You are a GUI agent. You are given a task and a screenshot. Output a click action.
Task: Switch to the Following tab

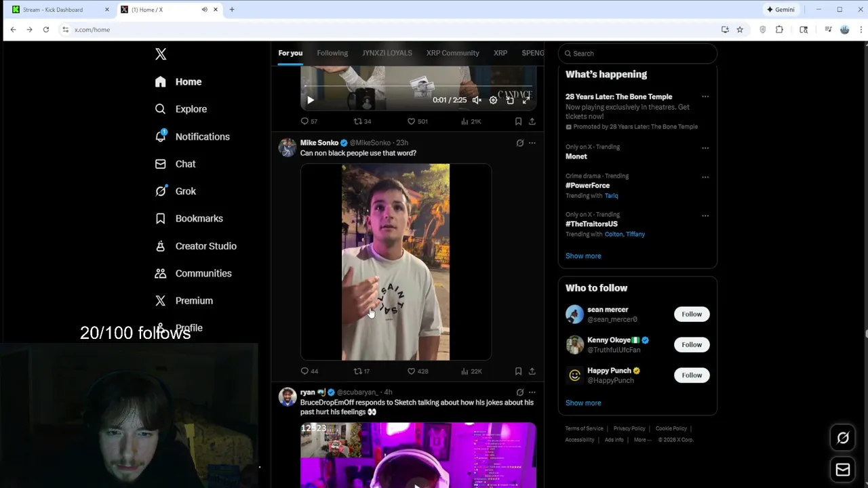(332, 53)
